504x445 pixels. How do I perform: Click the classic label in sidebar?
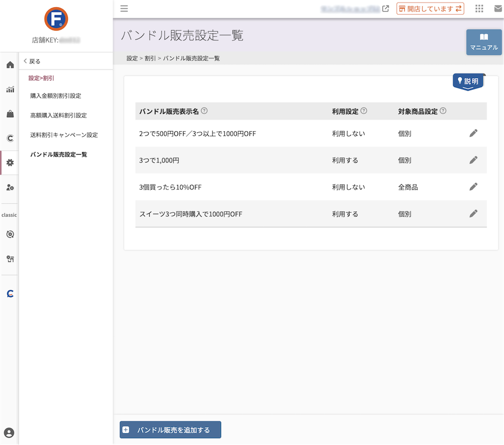coord(9,215)
